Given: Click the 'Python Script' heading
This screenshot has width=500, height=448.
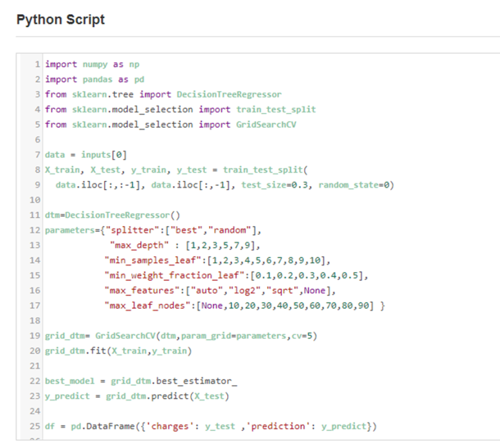Looking at the screenshot, I should click(61, 20).
